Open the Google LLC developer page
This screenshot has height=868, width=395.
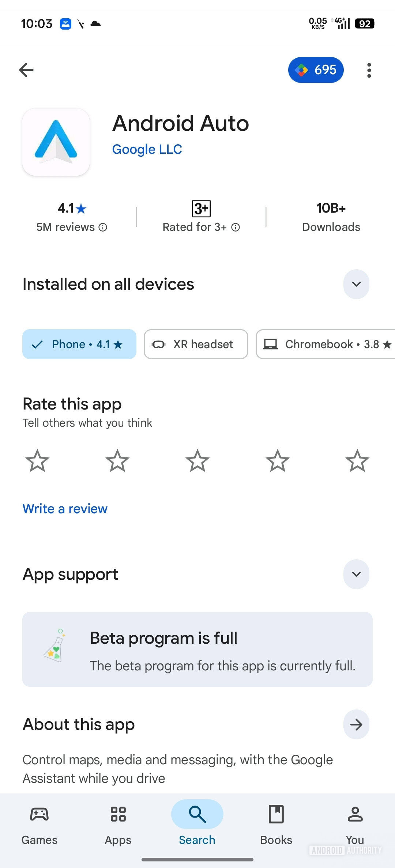[147, 149]
